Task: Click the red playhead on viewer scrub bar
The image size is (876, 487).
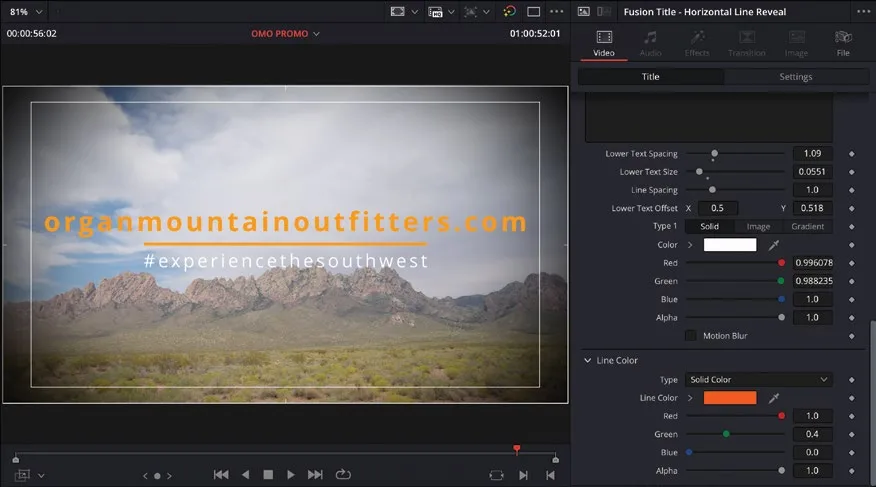Action: pos(517,450)
